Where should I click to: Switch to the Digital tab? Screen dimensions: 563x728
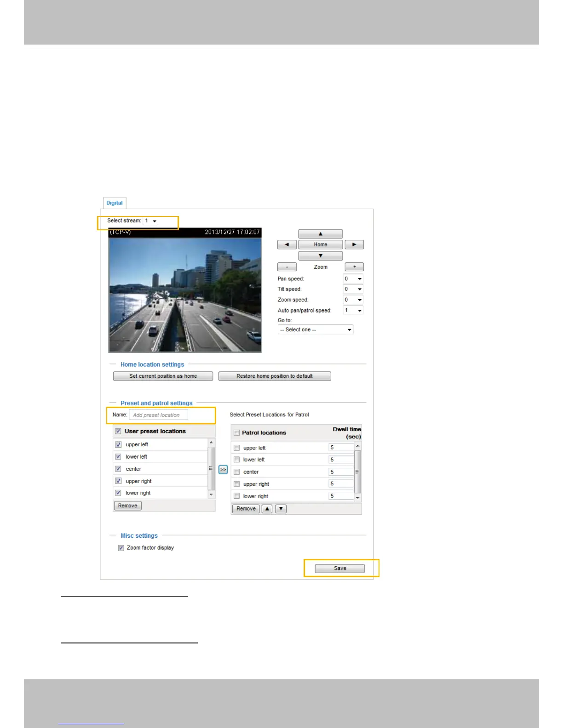[114, 203]
